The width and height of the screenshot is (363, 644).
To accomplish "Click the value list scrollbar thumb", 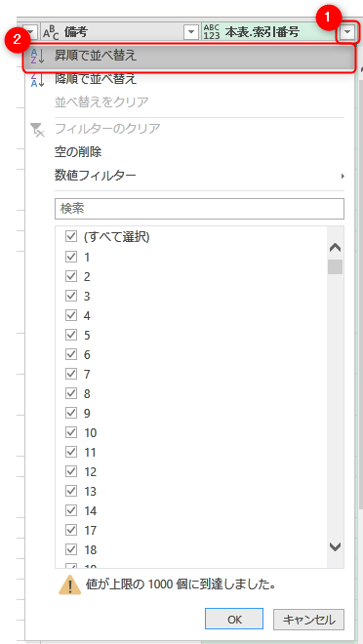I will [x=335, y=266].
